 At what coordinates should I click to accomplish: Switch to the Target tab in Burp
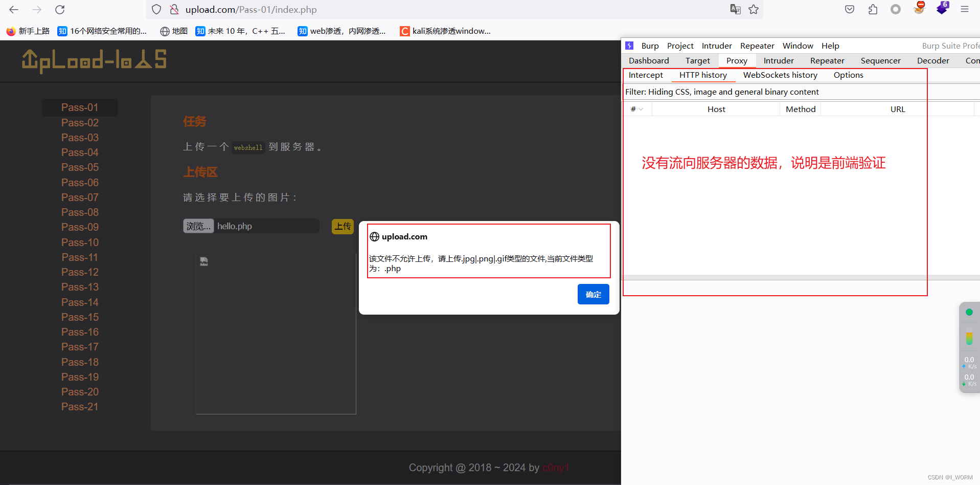697,60
